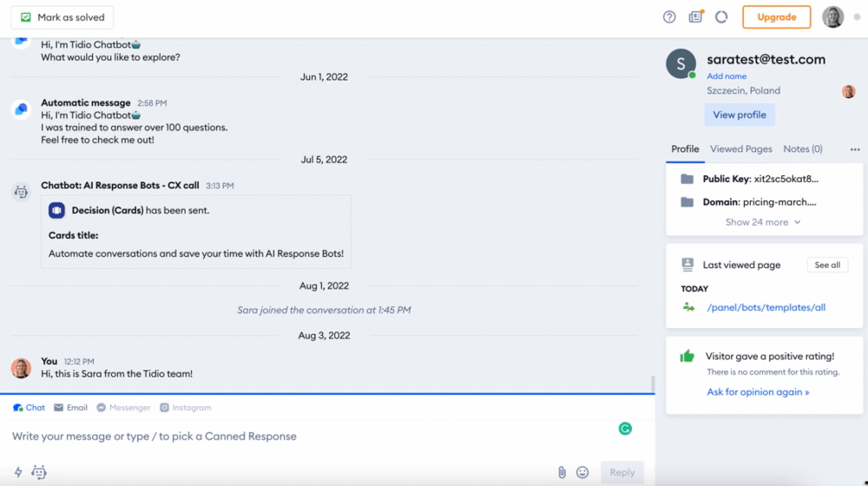868x486 pixels.
Task: Click the saratest@test.com heading
Action: [766, 60]
